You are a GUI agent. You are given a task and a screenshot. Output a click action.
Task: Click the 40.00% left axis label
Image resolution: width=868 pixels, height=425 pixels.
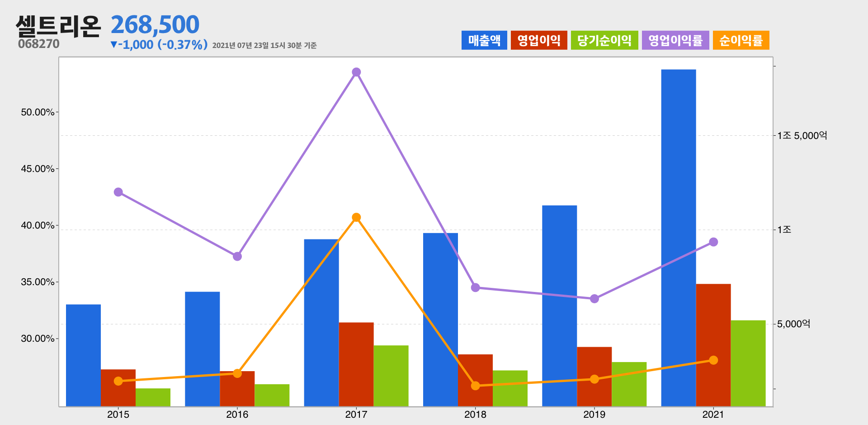pos(38,225)
